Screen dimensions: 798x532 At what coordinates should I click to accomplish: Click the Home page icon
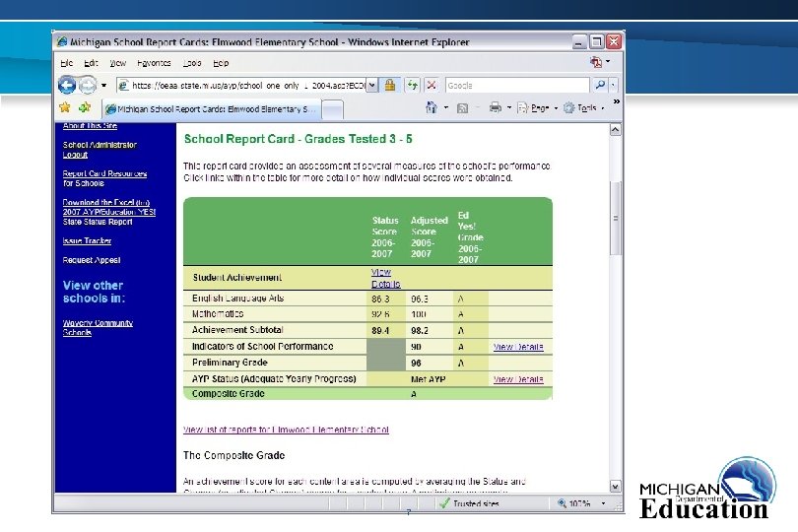click(x=432, y=107)
